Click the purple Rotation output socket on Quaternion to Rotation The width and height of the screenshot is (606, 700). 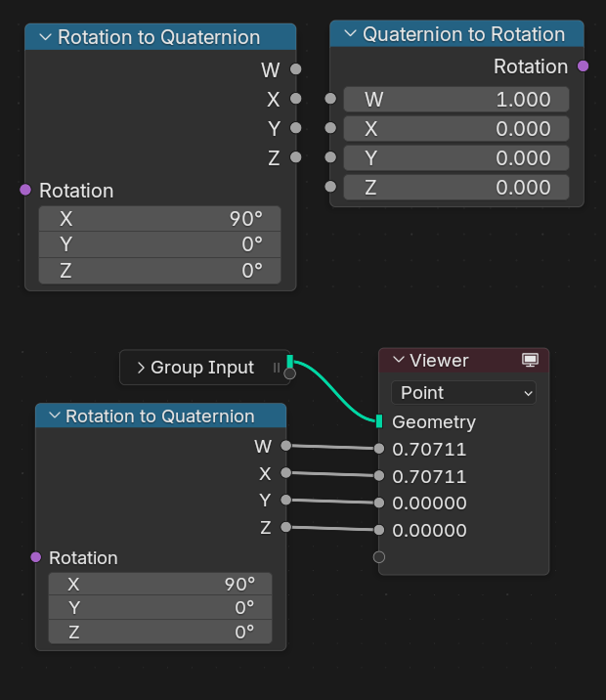[584, 66]
